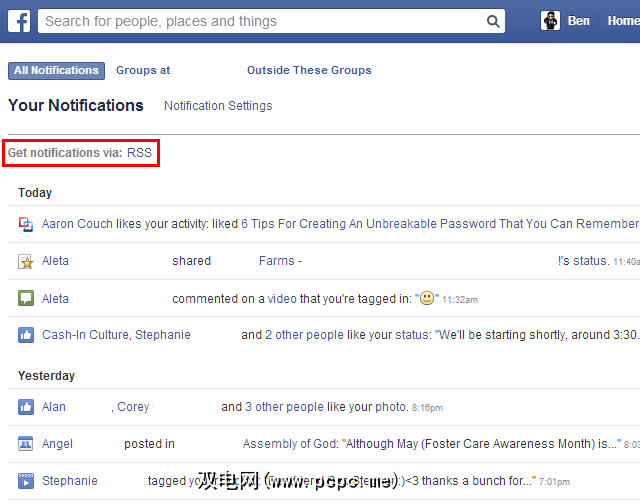The width and height of the screenshot is (640, 504).
Task: Select the All Notifications tab
Action: click(x=56, y=71)
